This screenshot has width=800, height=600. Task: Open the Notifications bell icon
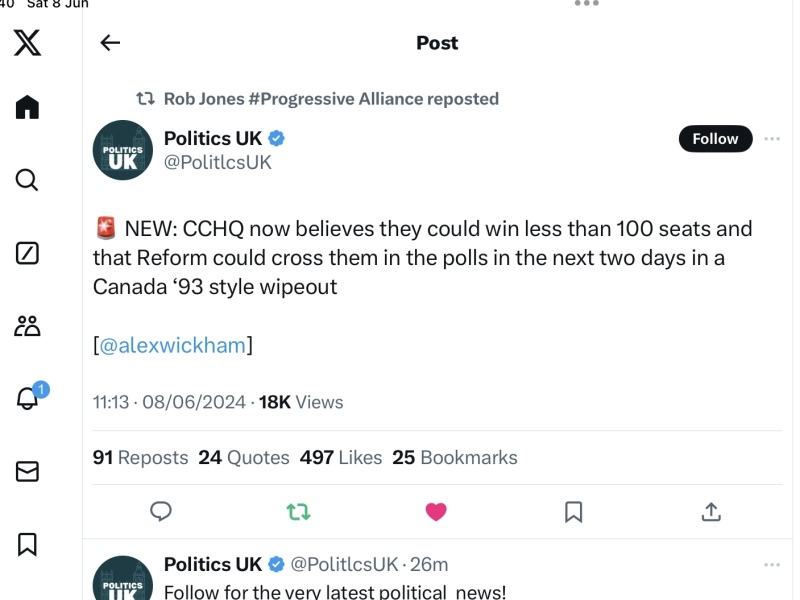(28, 398)
